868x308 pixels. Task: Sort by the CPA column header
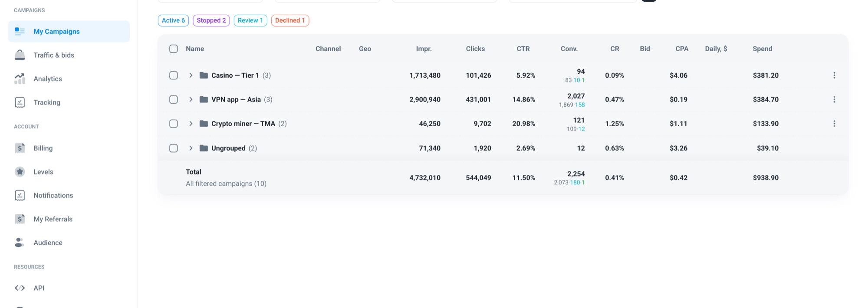coord(682,49)
